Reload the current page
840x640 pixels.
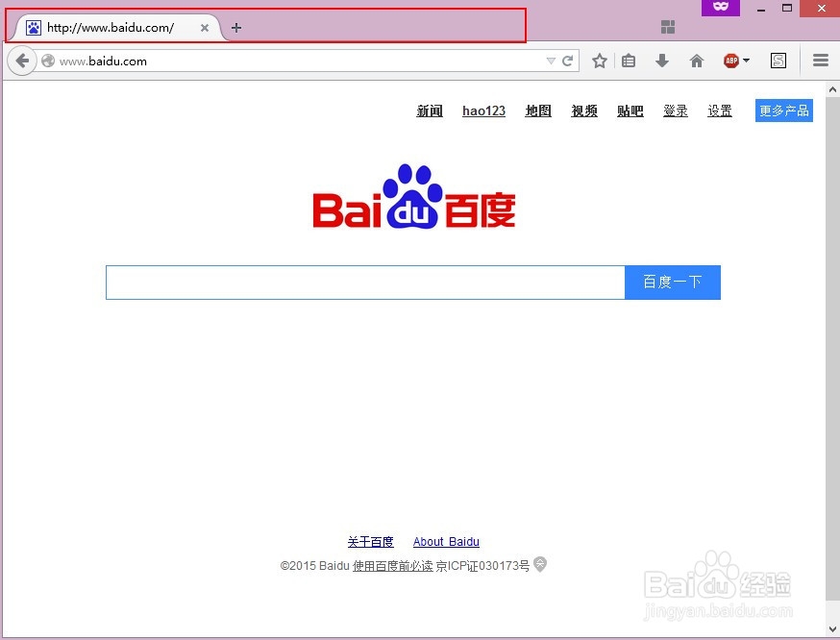coord(568,61)
